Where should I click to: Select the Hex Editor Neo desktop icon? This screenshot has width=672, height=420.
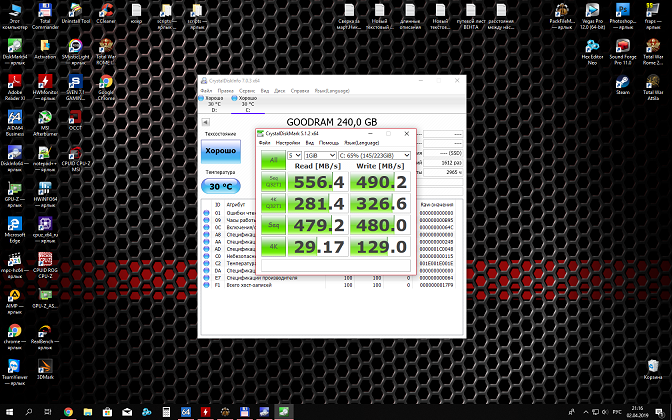pos(592,52)
